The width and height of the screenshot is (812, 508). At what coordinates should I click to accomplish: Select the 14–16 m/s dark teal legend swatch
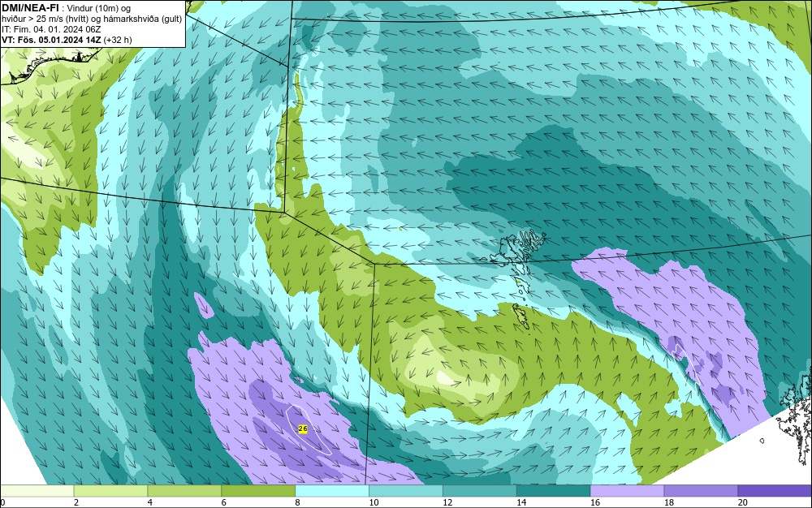(x=554, y=491)
